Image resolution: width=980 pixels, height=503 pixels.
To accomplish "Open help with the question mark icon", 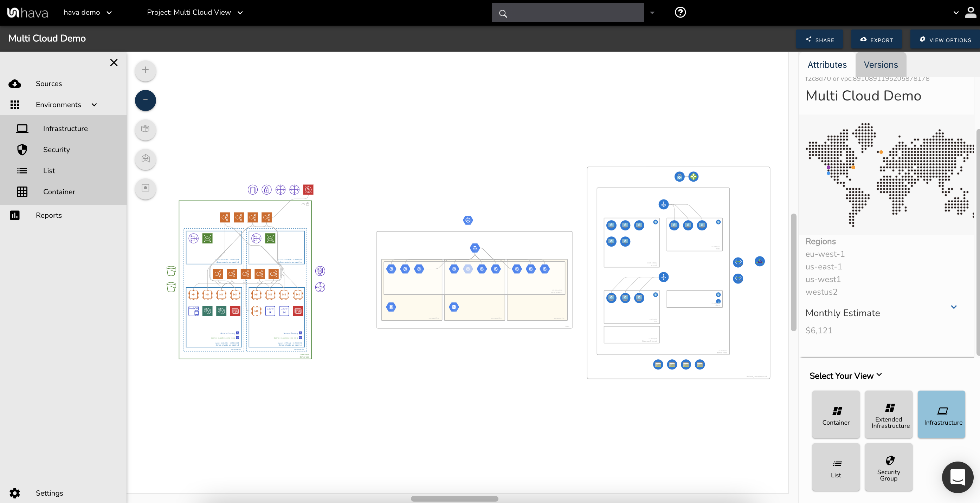I will click(680, 12).
